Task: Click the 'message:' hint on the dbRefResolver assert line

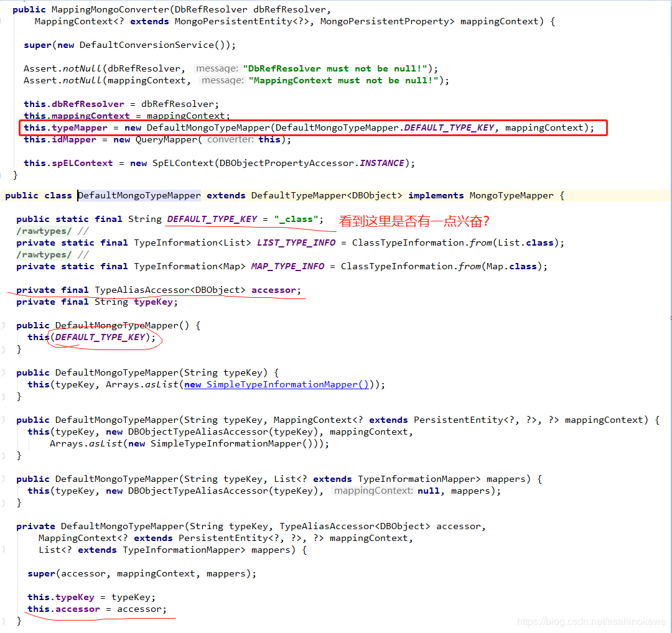Action: click(x=217, y=68)
